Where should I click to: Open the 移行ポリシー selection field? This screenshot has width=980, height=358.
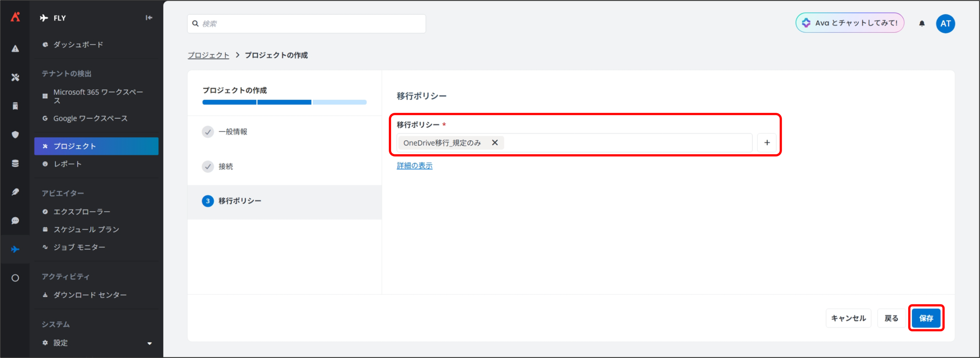pos(628,143)
